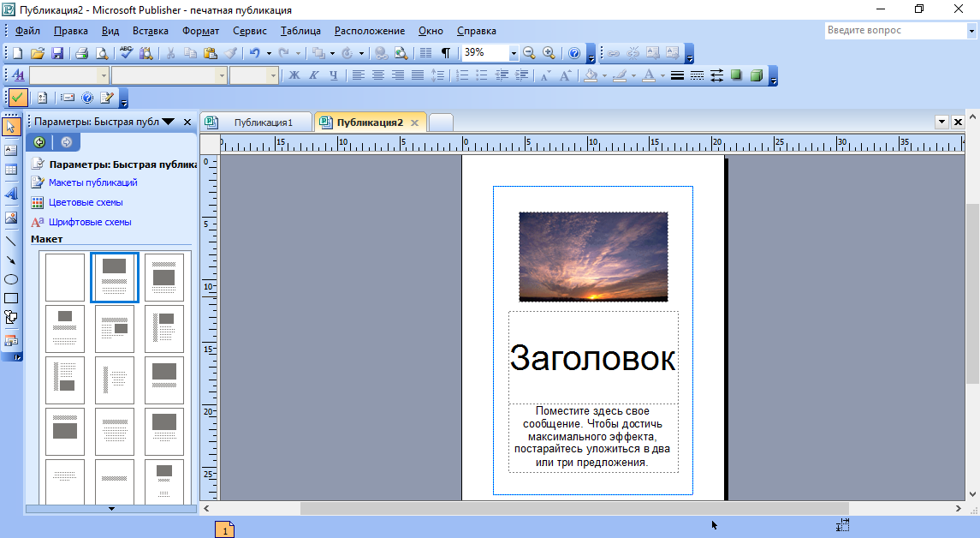
Task: Expand the task pane title dropdown arrow
Action: 169,122
